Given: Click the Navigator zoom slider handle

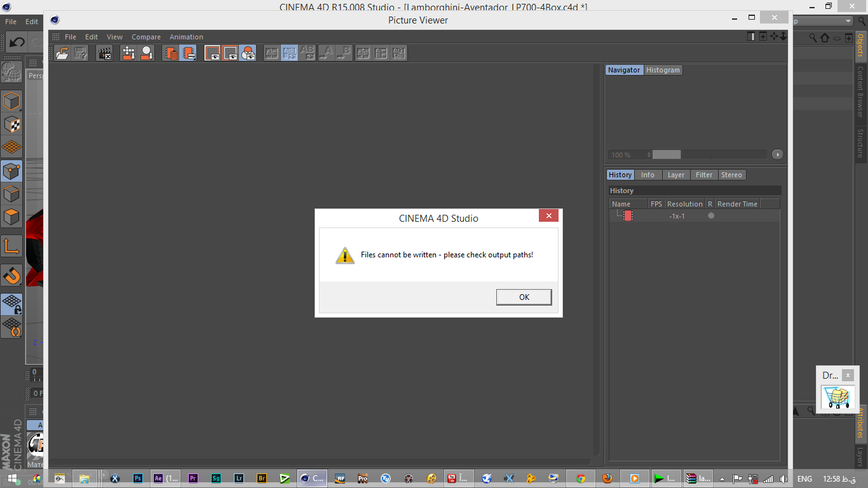Looking at the screenshot, I should [667, 154].
